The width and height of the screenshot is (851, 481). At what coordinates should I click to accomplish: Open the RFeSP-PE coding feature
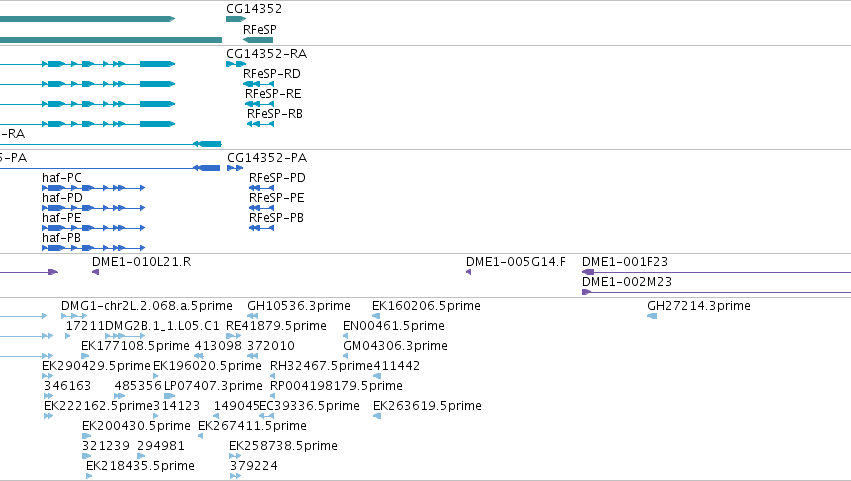(262, 208)
